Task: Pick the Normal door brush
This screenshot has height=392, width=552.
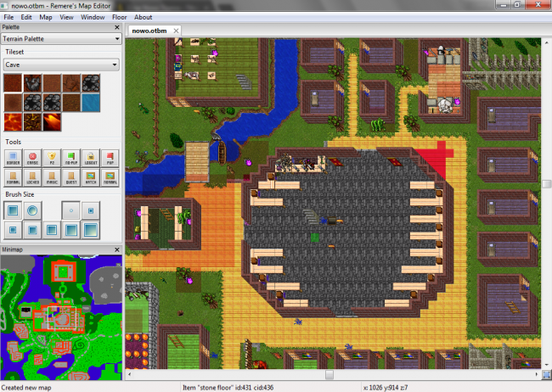Action: [x=13, y=177]
